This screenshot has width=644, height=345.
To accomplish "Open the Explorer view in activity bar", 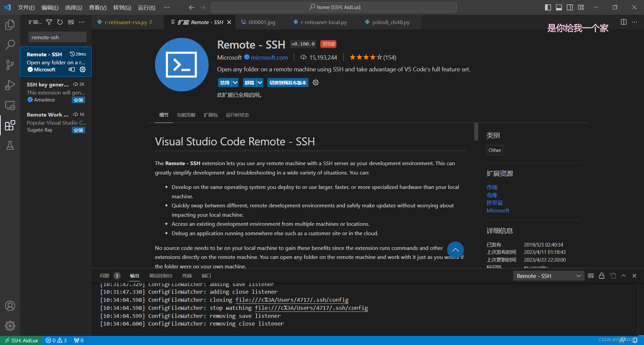I will tap(10, 24).
